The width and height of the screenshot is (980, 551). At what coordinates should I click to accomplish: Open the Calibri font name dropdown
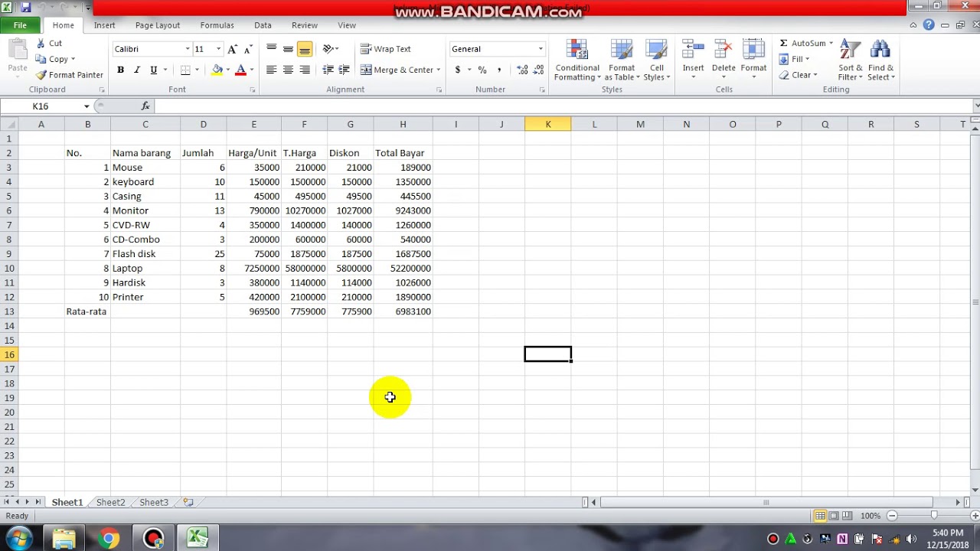pos(187,49)
